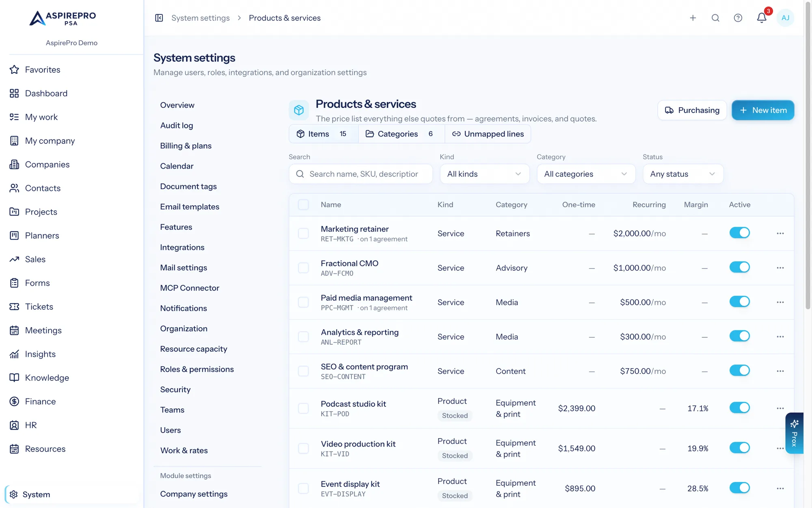Select the Fractional CMO row checkbox
Screen dimensions: 812x508
303,268
